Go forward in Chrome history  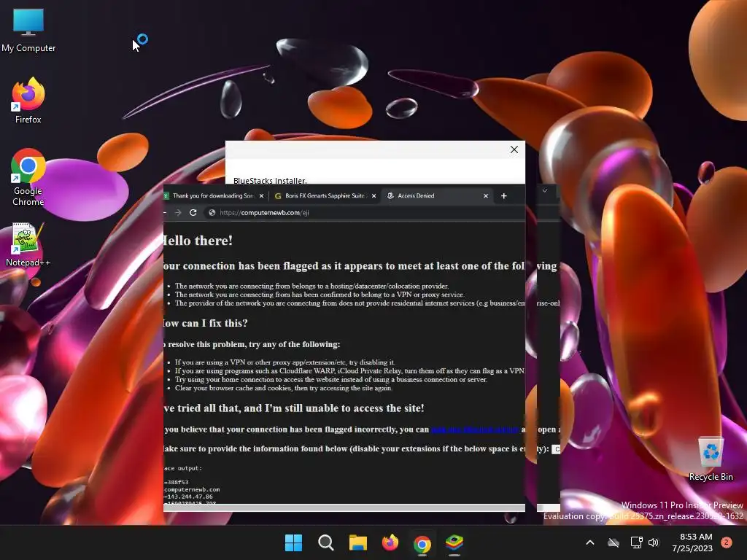pos(178,212)
